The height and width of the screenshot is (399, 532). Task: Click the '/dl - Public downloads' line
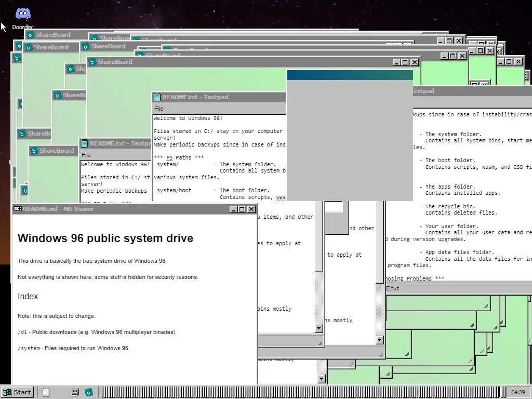[x=97, y=332]
